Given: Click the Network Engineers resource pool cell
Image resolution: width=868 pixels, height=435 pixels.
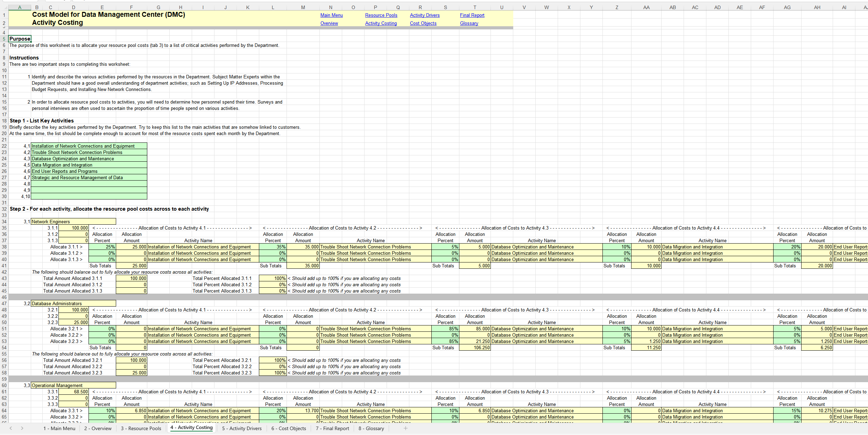Looking at the screenshot, I should [73, 222].
